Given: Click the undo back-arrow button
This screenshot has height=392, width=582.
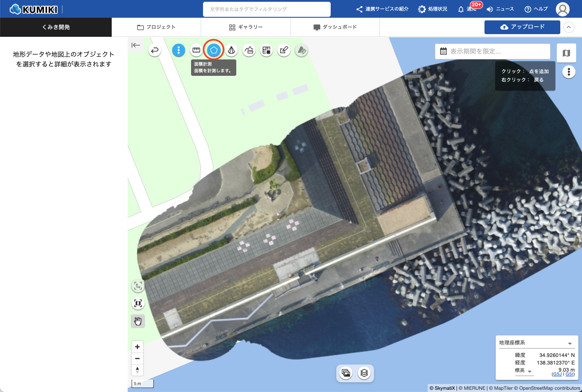Looking at the screenshot, I should point(155,51).
